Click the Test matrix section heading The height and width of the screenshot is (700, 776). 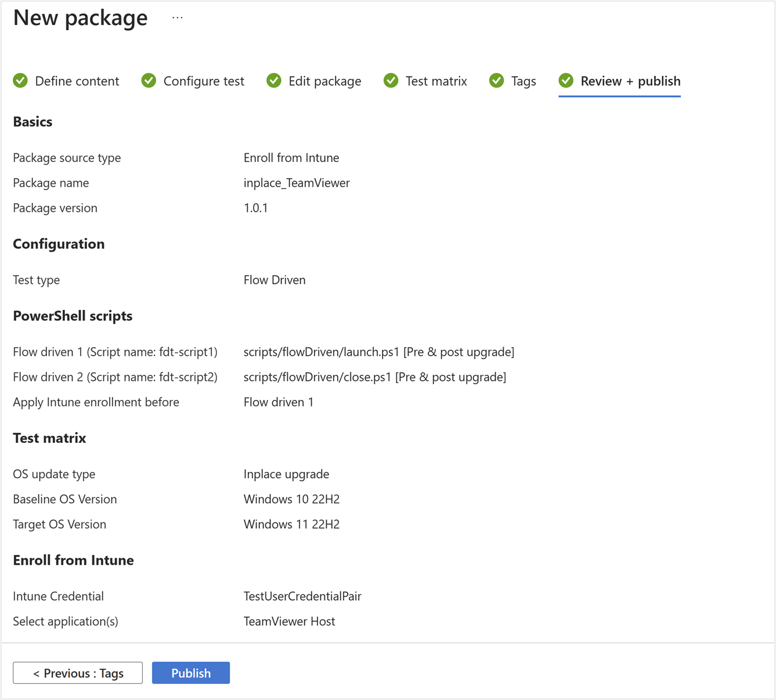pyautogui.click(x=49, y=438)
